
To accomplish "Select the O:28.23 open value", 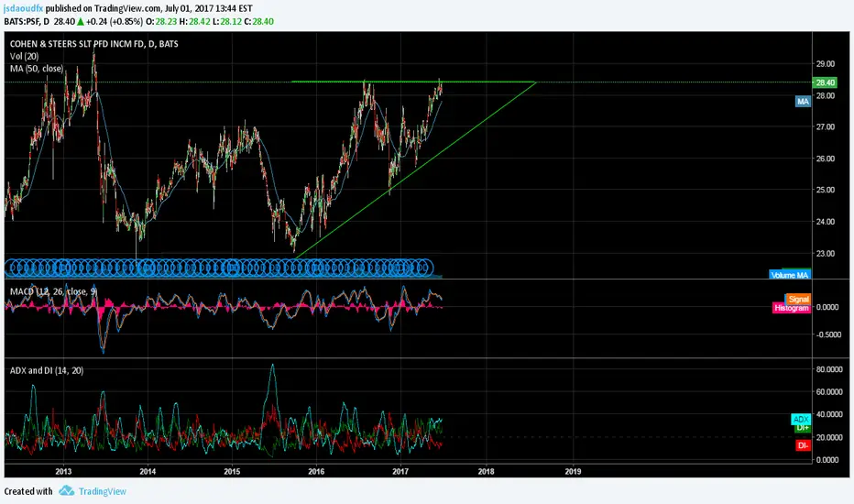I will (x=161, y=22).
